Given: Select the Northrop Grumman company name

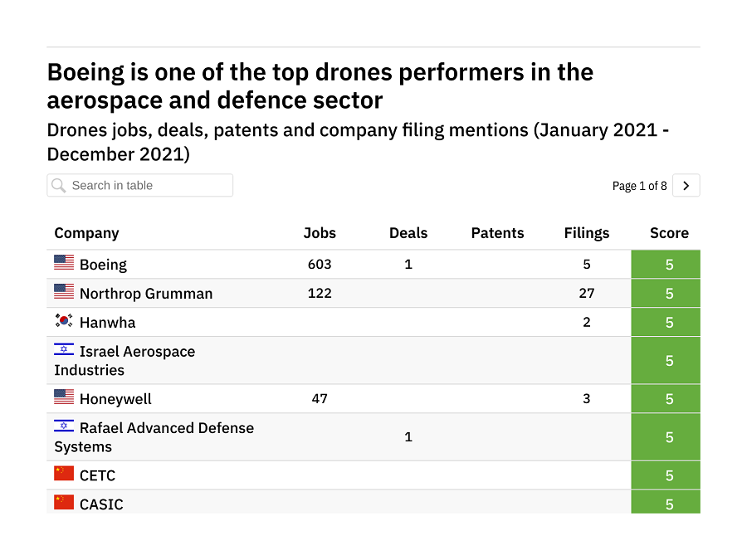Looking at the screenshot, I should pos(146,294).
